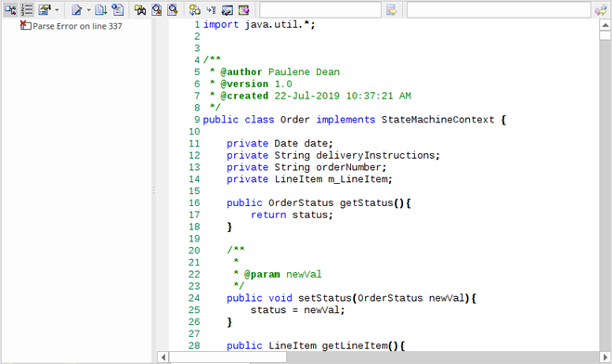612x364 pixels.
Task: Click the binoculars find in project icon
Action: click(x=139, y=10)
